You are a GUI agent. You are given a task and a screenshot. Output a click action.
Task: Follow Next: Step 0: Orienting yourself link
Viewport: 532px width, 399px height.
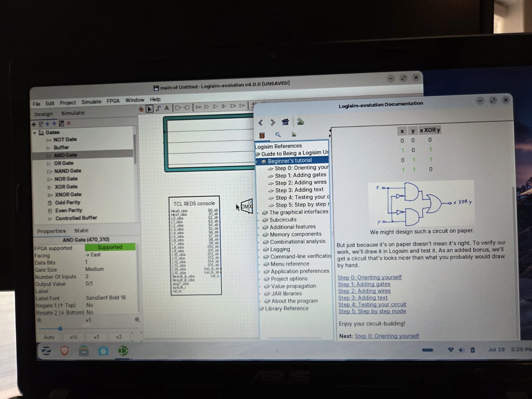tap(387, 336)
